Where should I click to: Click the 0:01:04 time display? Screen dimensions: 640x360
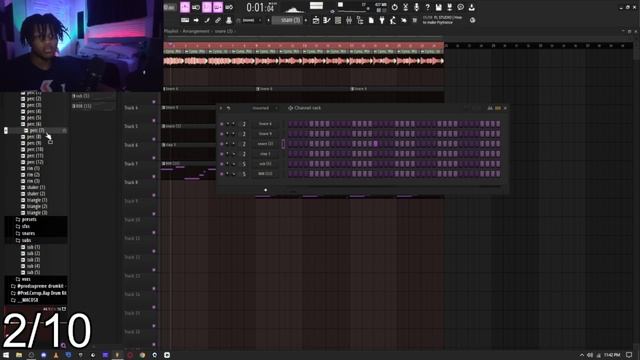coord(260,7)
